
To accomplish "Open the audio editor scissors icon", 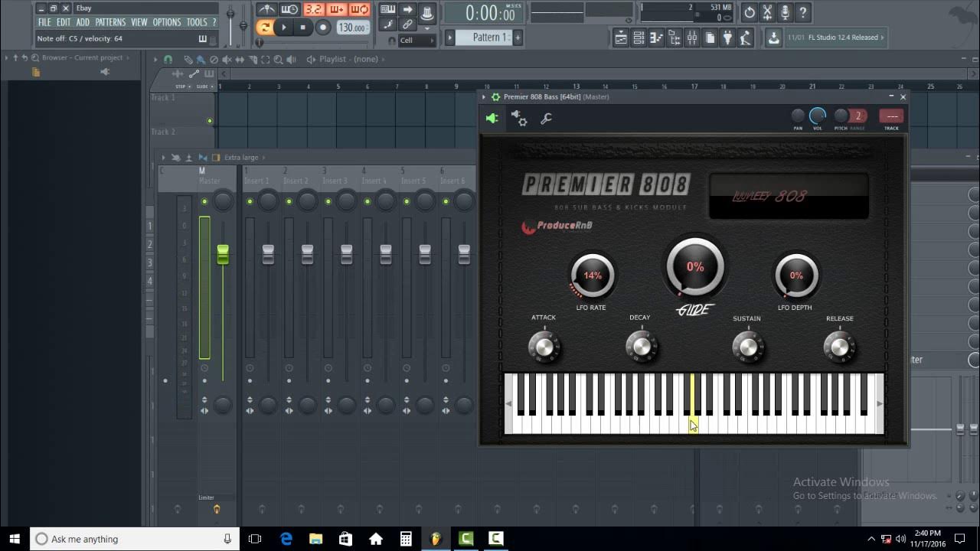I will (767, 12).
